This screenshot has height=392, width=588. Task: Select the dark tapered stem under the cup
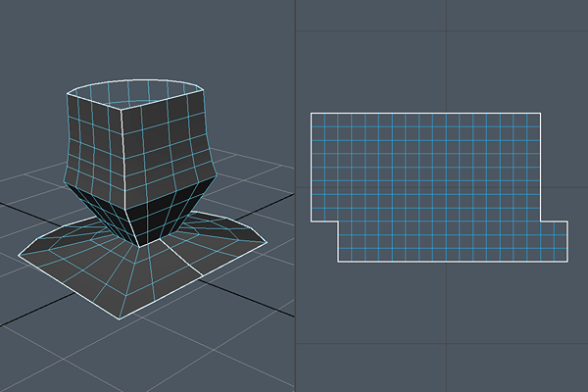(147, 214)
